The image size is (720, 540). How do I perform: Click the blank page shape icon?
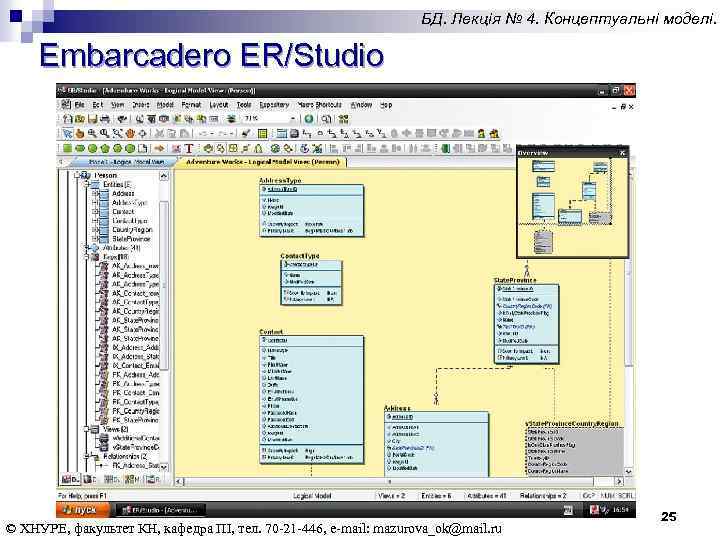click(143, 148)
